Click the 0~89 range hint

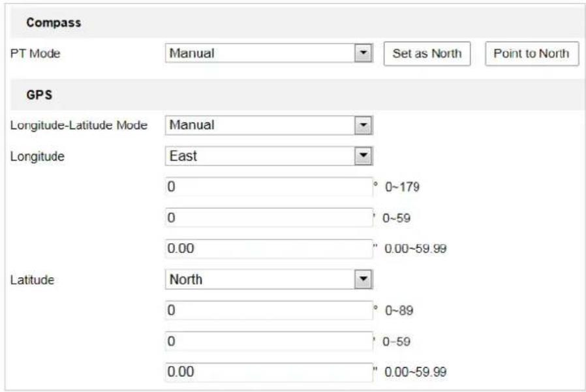click(x=399, y=310)
